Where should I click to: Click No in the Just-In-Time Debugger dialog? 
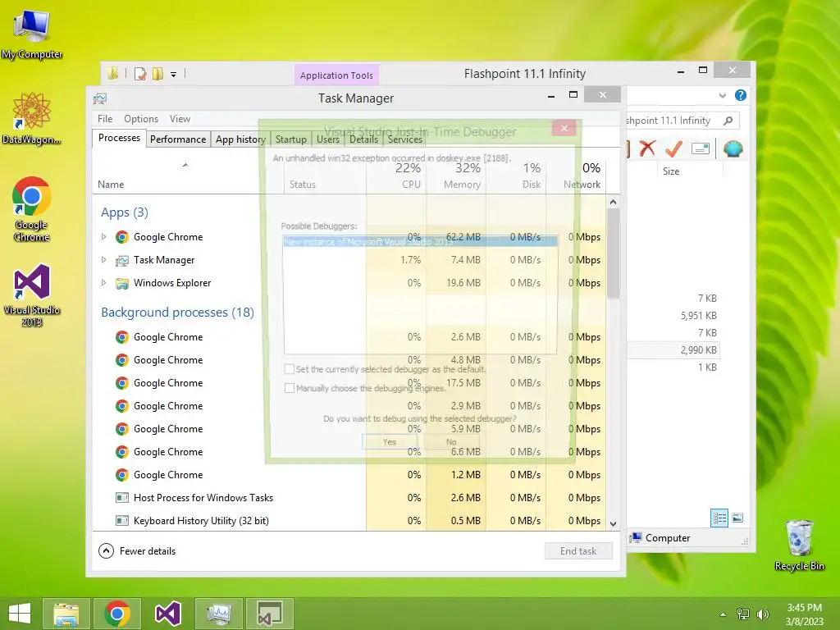click(451, 442)
